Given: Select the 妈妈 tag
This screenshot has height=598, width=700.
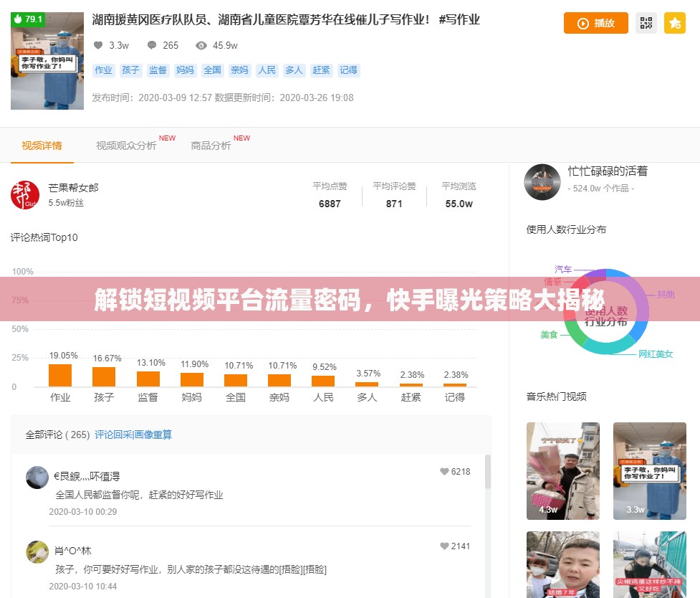Looking at the screenshot, I should coord(186,70).
